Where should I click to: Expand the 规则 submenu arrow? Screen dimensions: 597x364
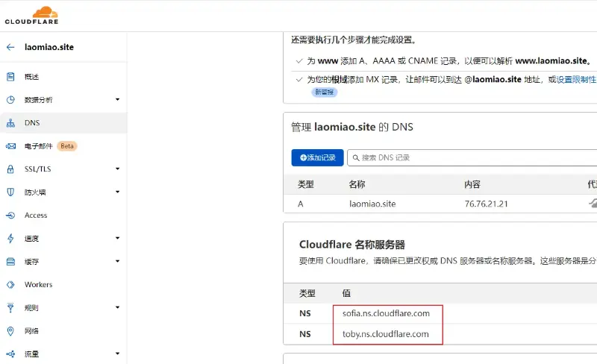point(117,308)
